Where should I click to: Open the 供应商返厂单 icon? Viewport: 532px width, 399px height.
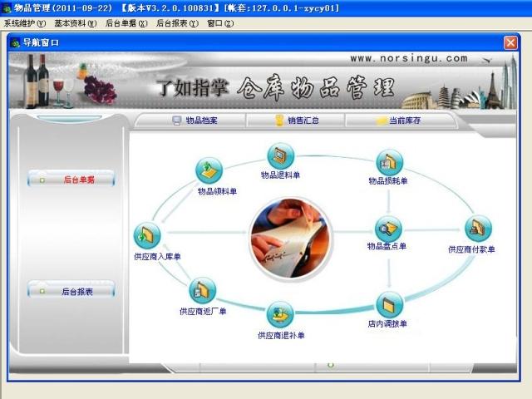coord(202,290)
